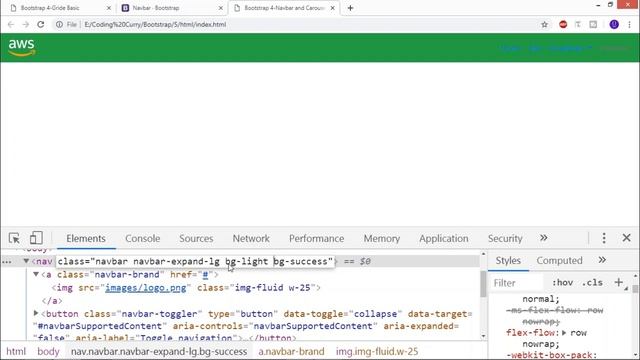Image resolution: width=640 pixels, height=360 pixels.
Task: Go back to previous page
Action: coord(11,24)
